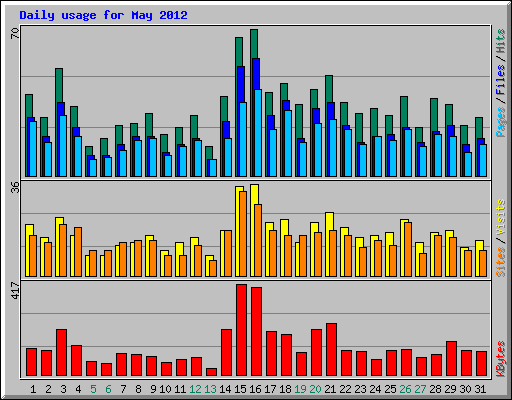Image resolution: width=512 pixels, height=400 pixels.
Task: Click green weekend day label 19
Action: [300, 389]
